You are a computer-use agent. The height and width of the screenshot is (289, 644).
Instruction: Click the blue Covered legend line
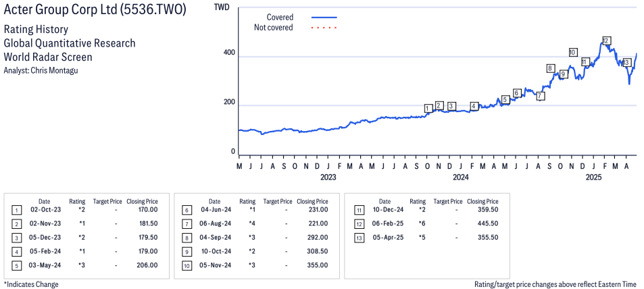click(324, 18)
